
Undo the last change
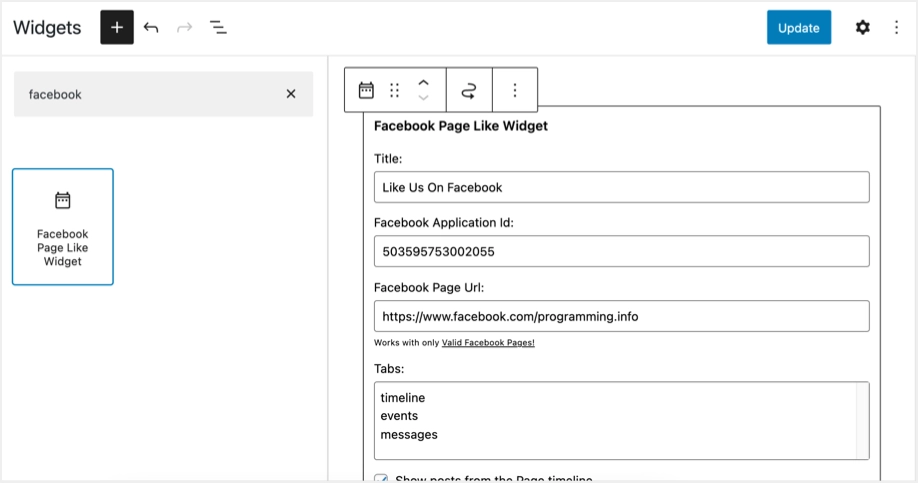[x=151, y=28]
